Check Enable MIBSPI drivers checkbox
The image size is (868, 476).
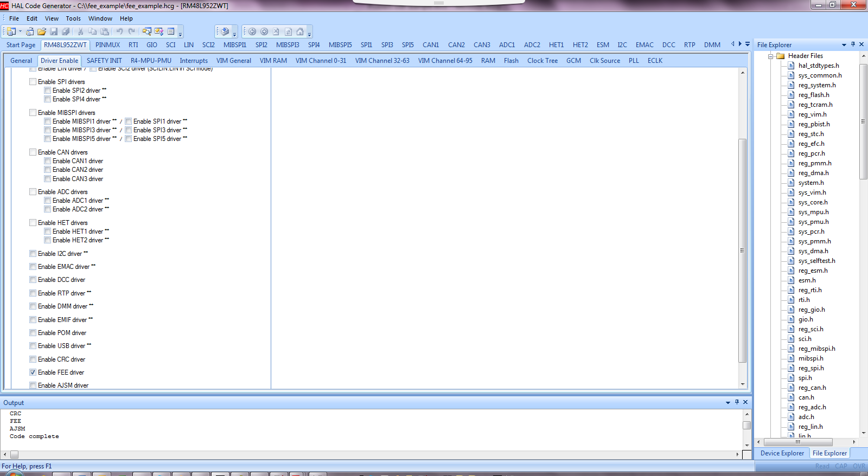click(x=33, y=113)
